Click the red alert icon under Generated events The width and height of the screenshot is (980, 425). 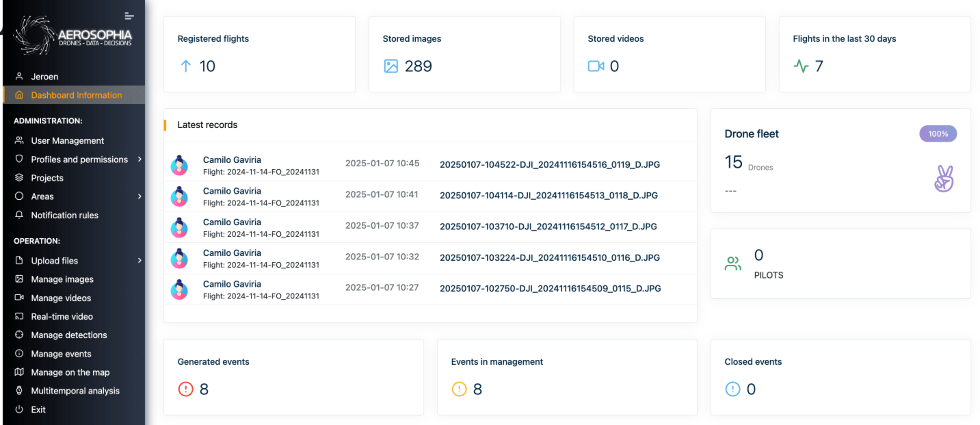coord(185,389)
